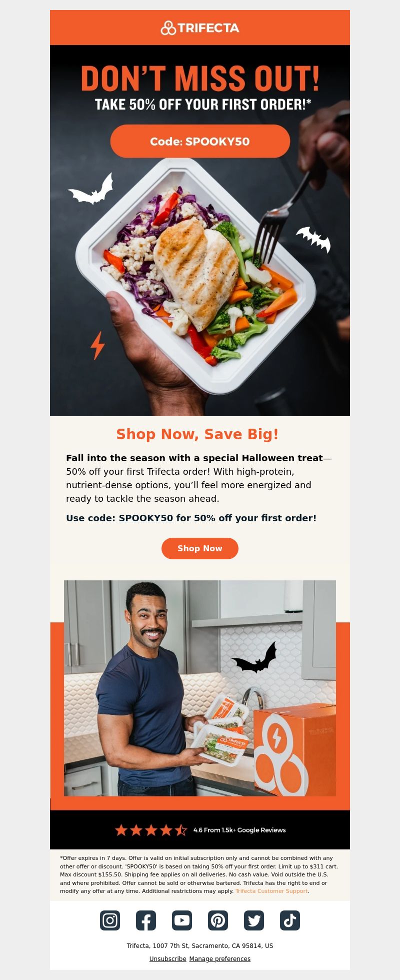Image resolution: width=400 pixels, height=980 pixels.
Task: Open Trifecta Customer Support link
Action: pyautogui.click(x=271, y=891)
